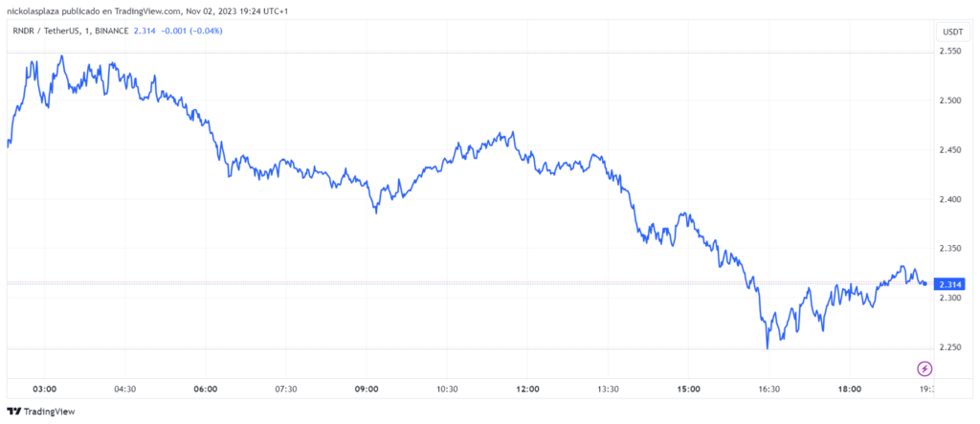Click the RNDR / TetherUS symbol title
This screenshot has height=424, width=980.
pyautogui.click(x=48, y=32)
